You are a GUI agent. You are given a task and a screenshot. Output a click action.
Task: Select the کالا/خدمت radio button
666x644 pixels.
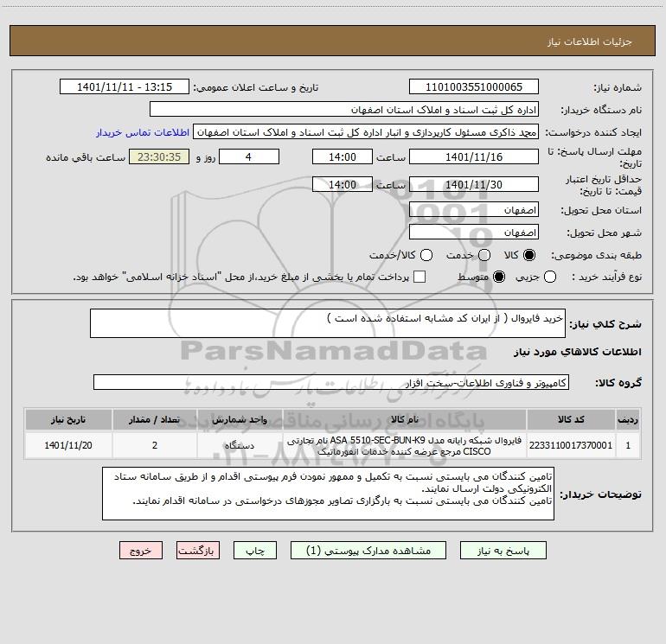click(426, 255)
